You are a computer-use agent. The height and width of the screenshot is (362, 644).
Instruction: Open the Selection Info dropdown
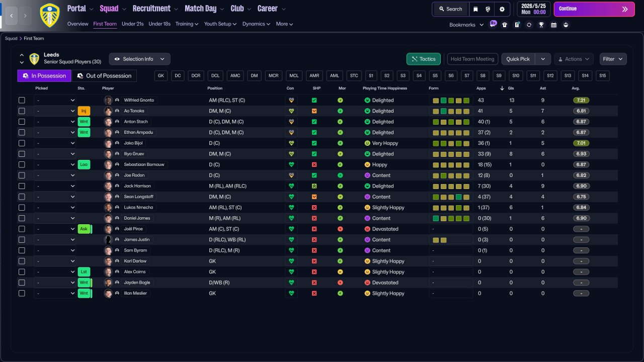coord(139,59)
